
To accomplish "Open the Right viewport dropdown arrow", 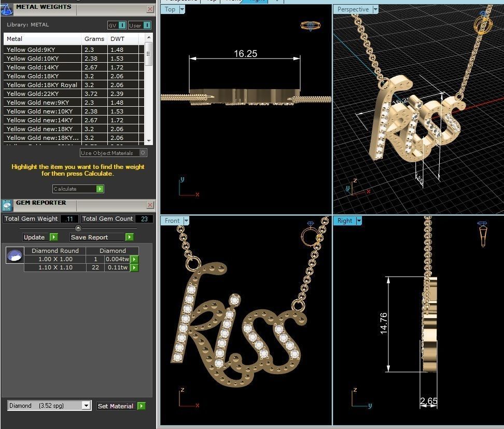I will click(359, 221).
